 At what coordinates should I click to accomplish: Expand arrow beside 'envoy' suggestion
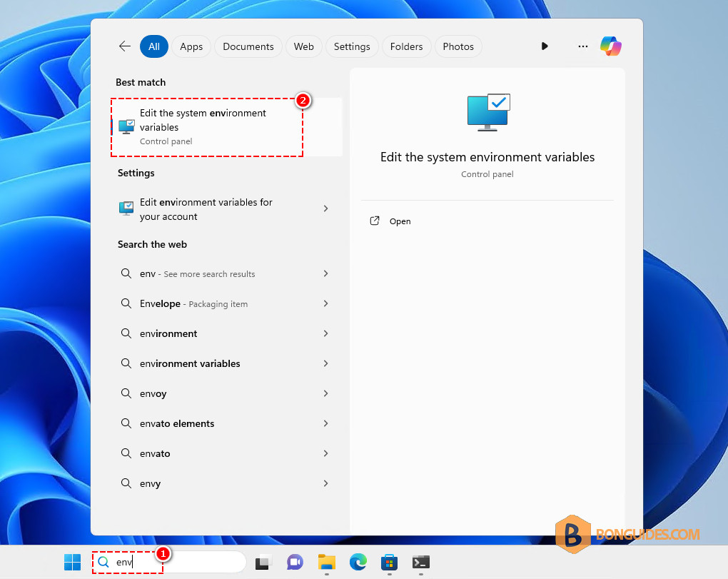tap(326, 393)
